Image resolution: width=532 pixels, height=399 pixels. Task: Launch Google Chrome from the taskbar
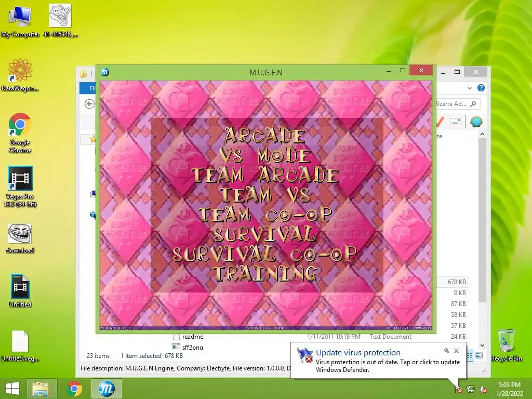[x=74, y=389]
